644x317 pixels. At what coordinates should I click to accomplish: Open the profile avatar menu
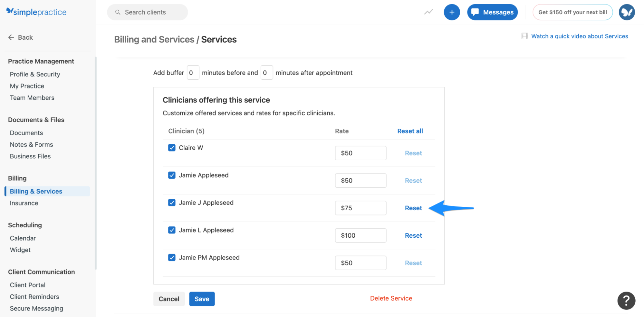[627, 12]
